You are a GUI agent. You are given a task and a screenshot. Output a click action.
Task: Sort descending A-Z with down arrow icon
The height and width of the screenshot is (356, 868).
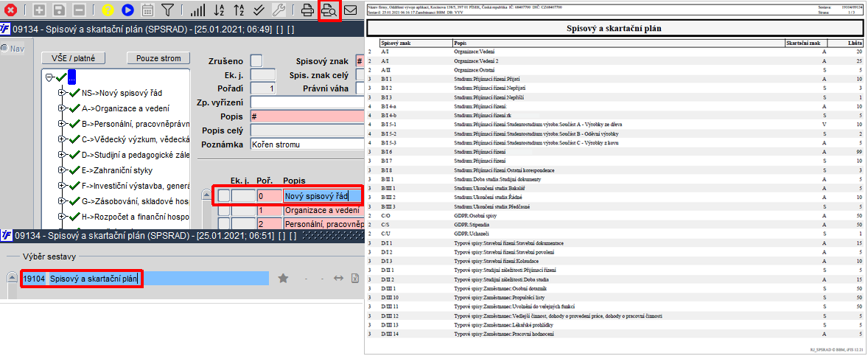[218, 10]
